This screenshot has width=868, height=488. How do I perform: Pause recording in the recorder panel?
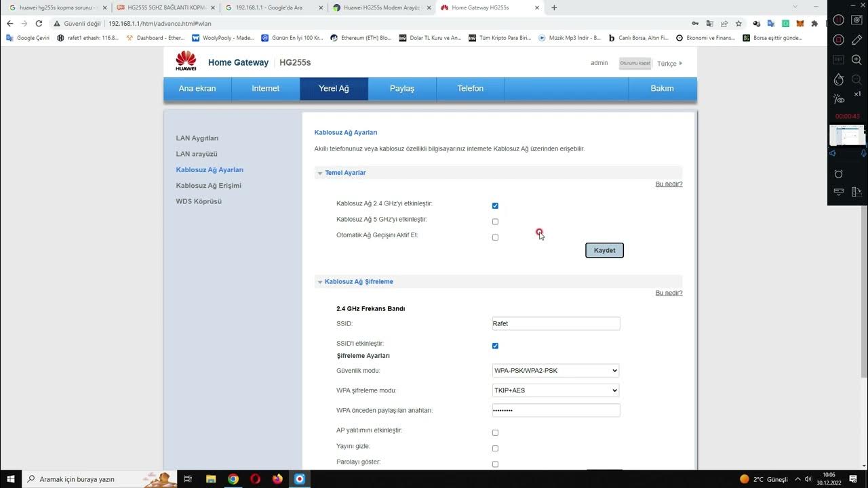[839, 20]
